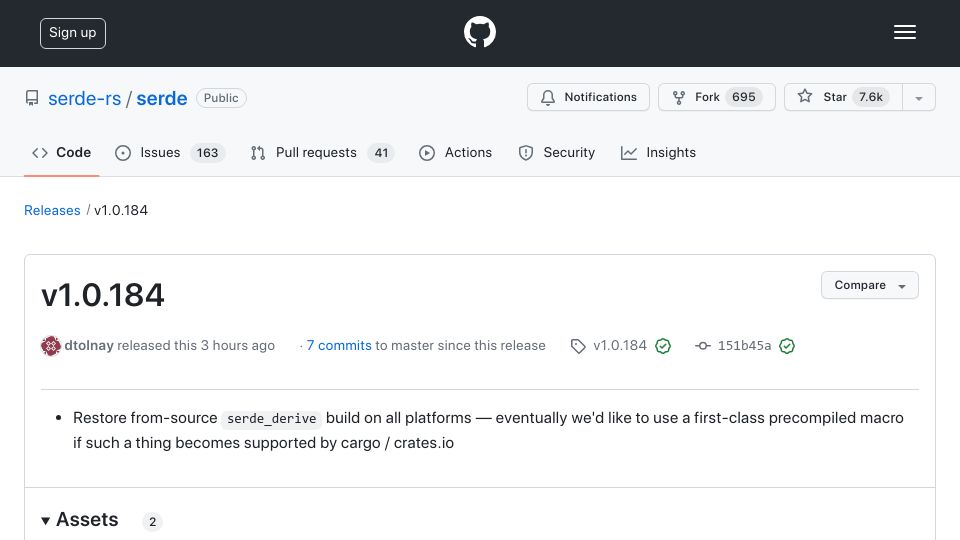Switch to the Issues tab
The width and height of the screenshot is (960, 540).
[170, 152]
